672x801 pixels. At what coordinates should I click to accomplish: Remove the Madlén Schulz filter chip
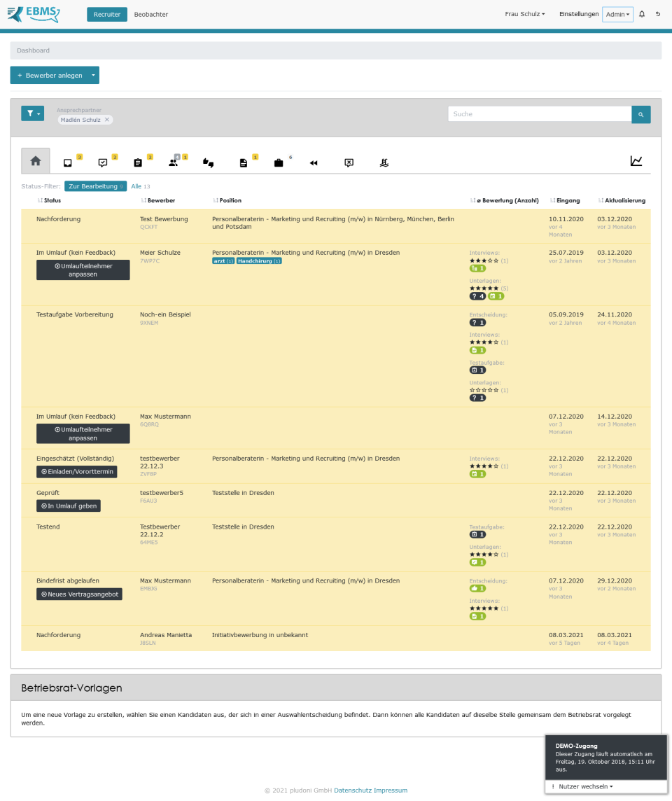[x=106, y=120]
